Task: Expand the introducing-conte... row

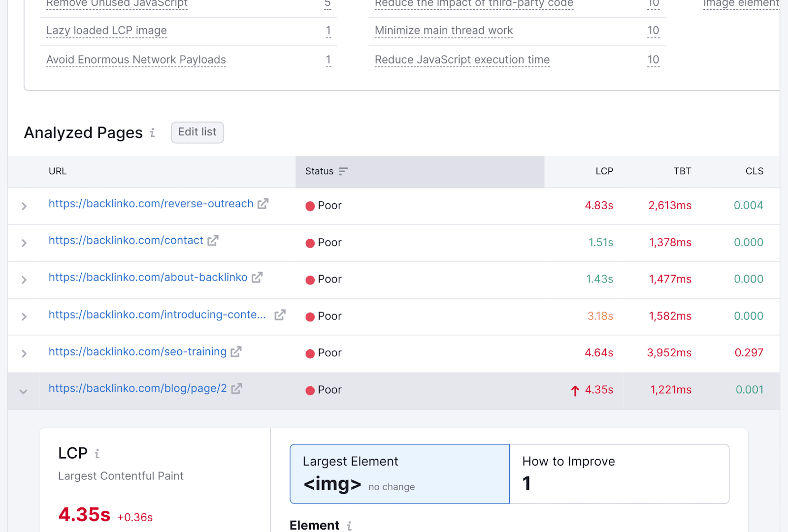Action: 24,317
